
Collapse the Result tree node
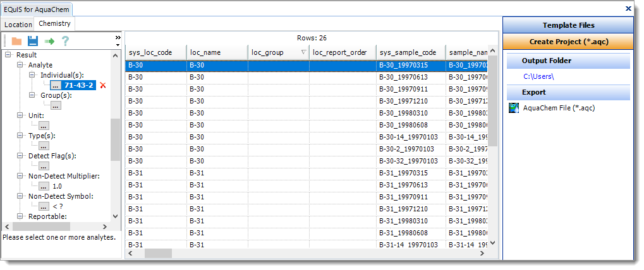[x=8, y=55]
